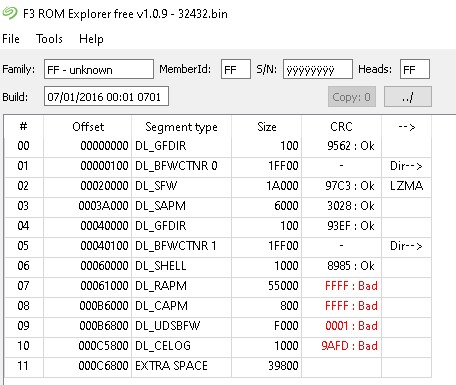Open Dir--> link for DL_BFWCTNR 1

pos(406,246)
